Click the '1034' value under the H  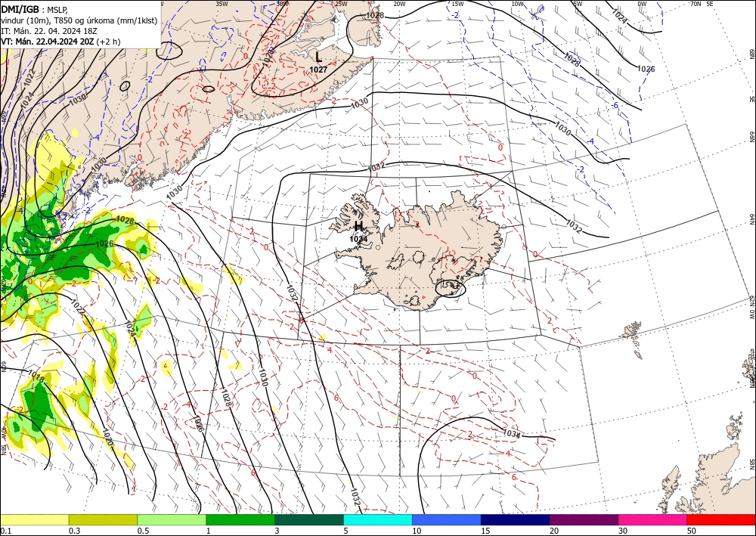[x=358, y=238]
